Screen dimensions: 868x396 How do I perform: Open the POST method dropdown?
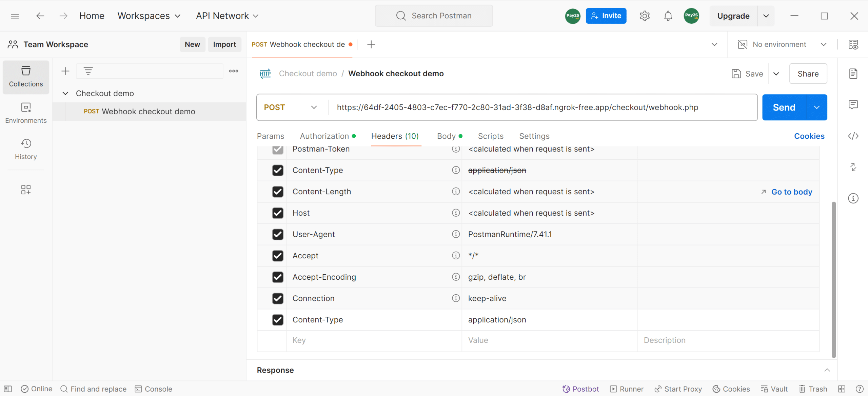pyautogui.click(x=291, y=107)
